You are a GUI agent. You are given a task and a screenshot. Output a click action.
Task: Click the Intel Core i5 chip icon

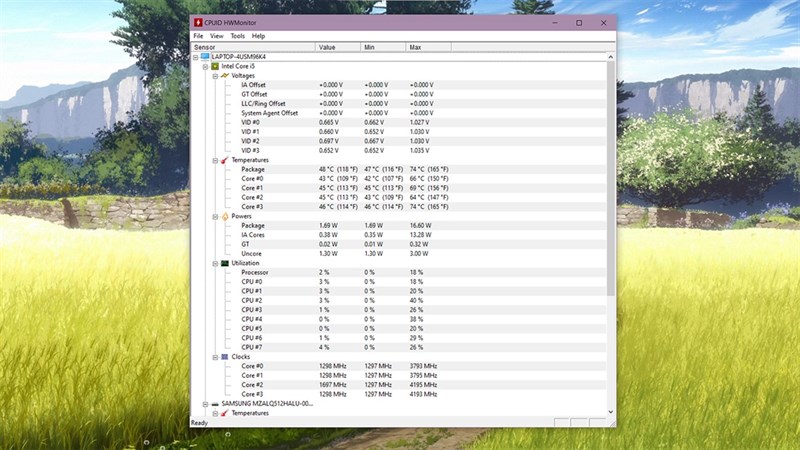point(215,66)
